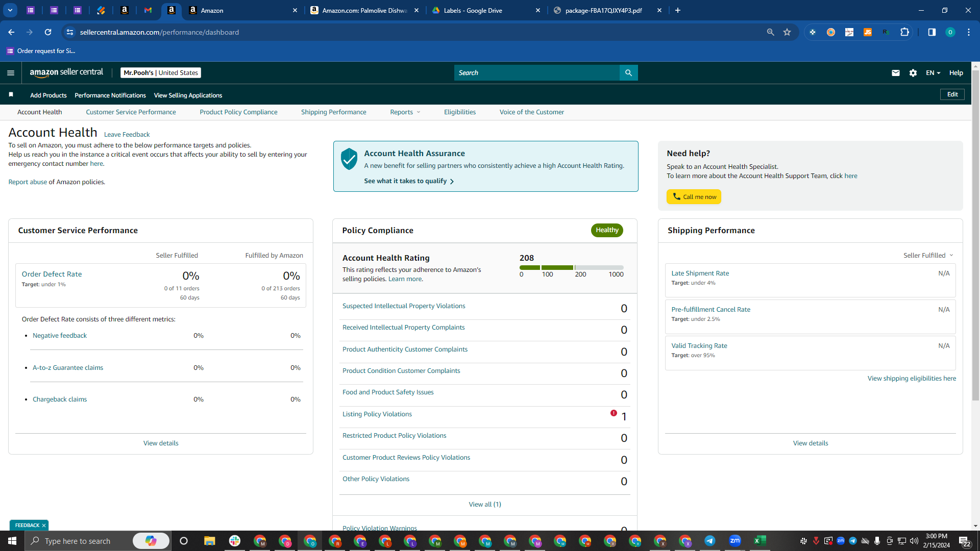This screenshot has width=980, height=551.
Task: Select the Account Health tab
Action: (39, 112)
